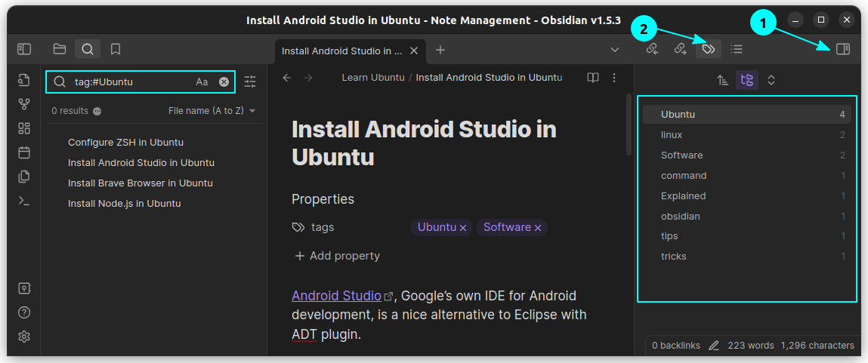Toggle the Match case Aa button

click(202, 82)
